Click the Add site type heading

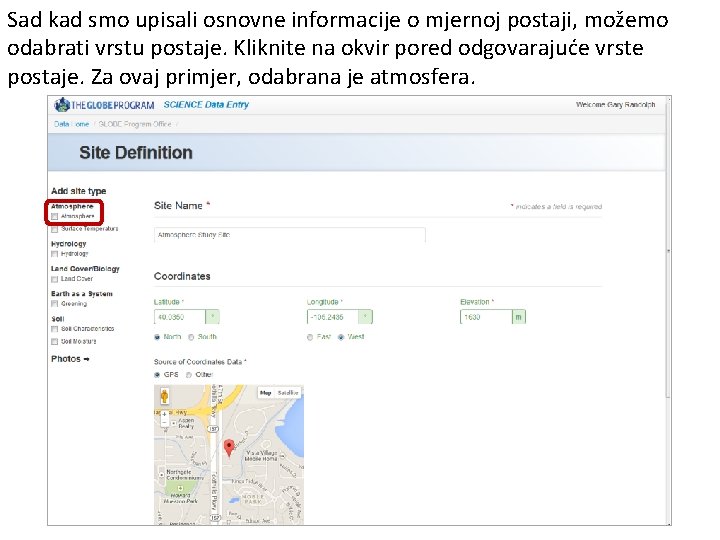coord(79,191)
